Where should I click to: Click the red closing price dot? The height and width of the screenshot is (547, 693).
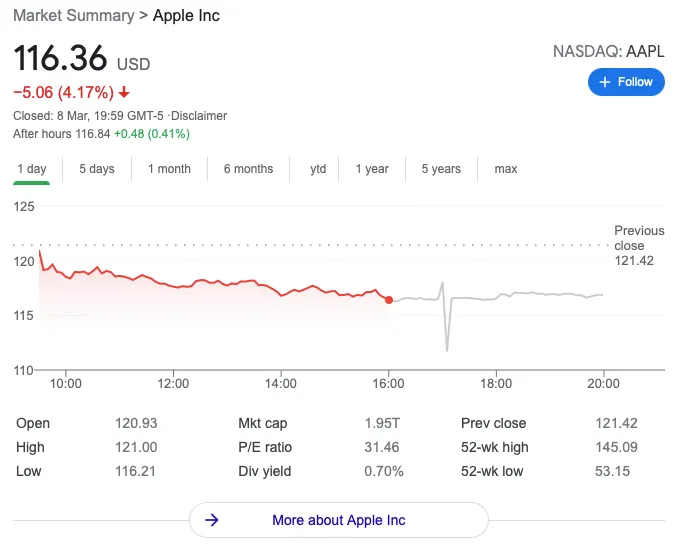[x=389, y=300]
